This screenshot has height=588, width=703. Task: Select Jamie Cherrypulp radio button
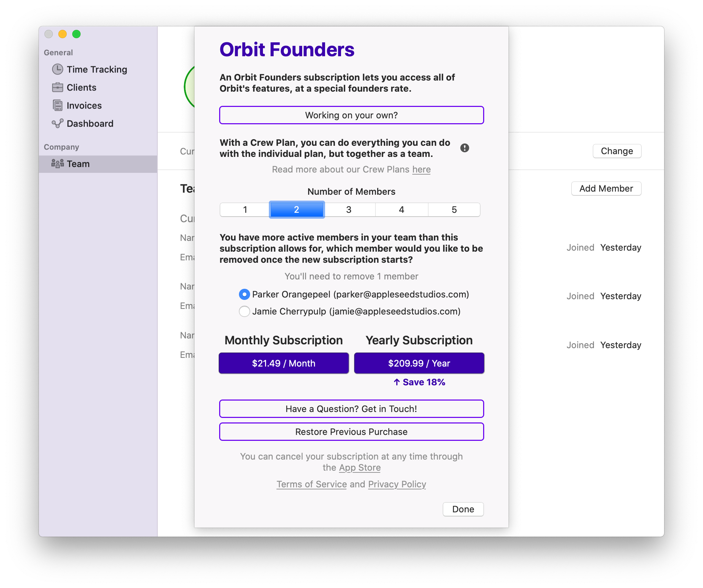tap(243, 311)
